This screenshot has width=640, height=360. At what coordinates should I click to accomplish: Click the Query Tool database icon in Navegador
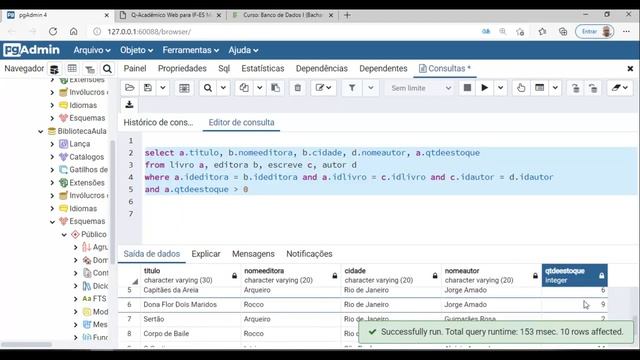[54, 69]
